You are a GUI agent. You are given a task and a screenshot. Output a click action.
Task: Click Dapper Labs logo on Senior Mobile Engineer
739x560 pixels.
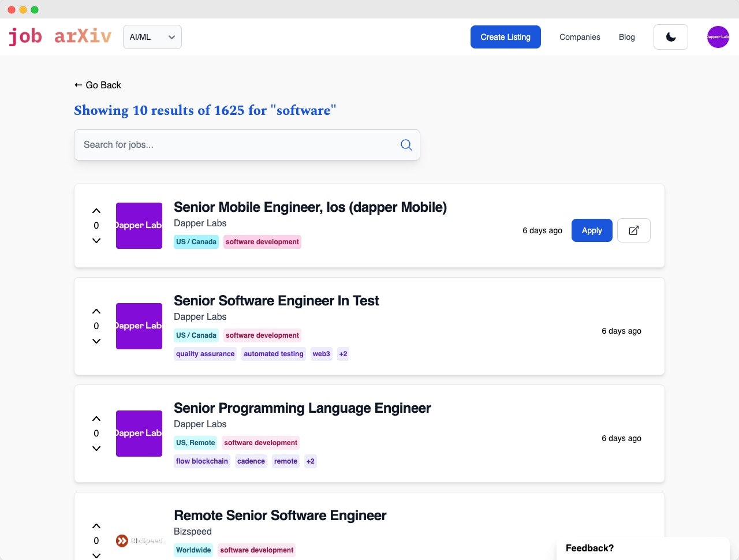[139, 226]
